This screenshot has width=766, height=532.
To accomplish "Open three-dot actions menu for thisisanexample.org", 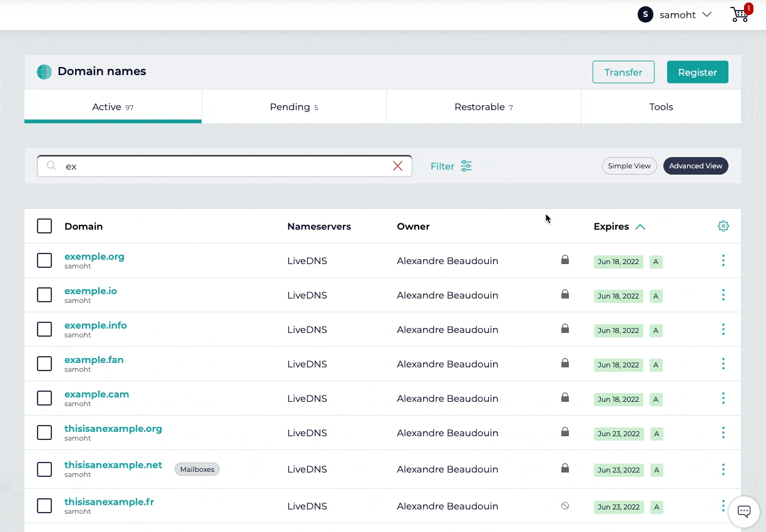I will (x=723, y=432).
